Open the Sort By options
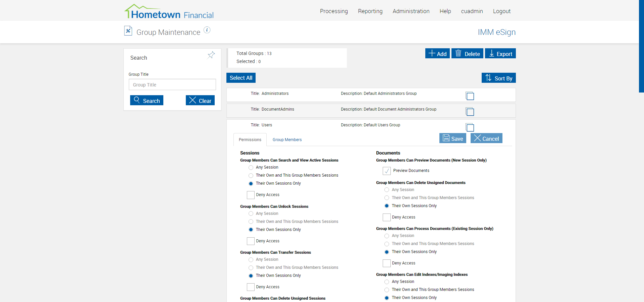The height and width of the screenshot is (302, 644). (498, 78)
